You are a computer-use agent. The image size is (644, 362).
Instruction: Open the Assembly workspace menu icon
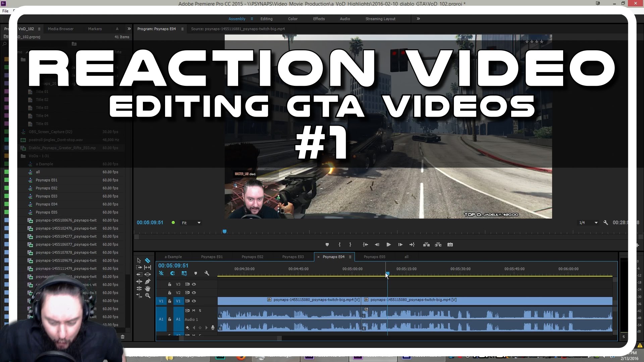[252, 19]
